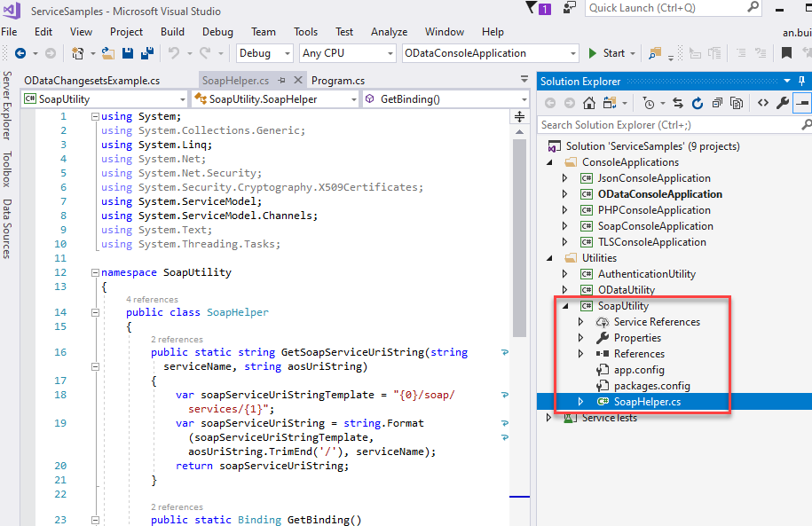Click the editor vertical scrollbar thumb
Screen dimensions: 812x526
click(519, 238)
